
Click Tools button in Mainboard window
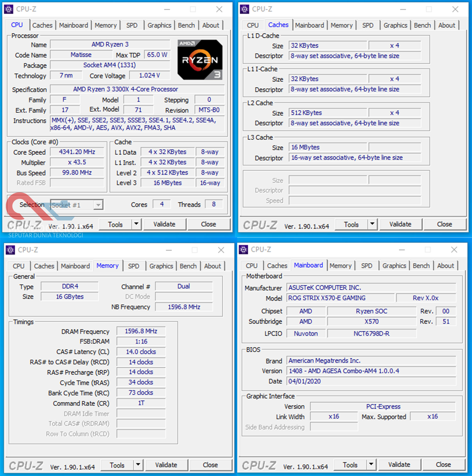tap(350, 465)
